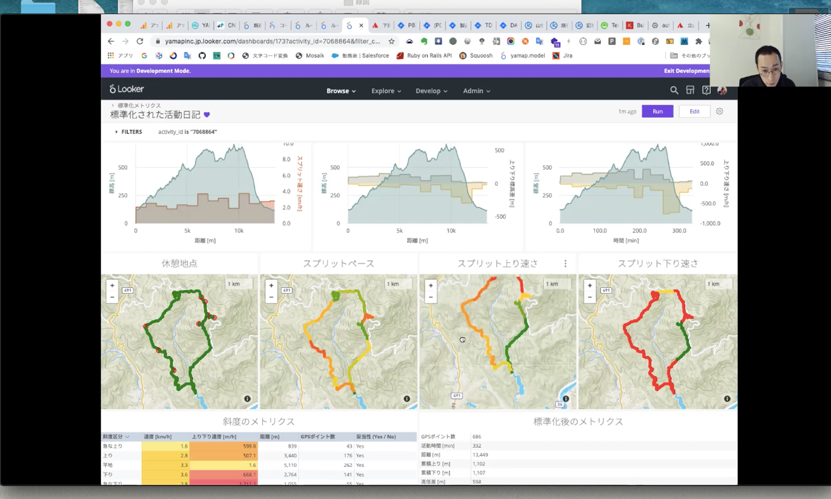Click the purple Run button
The image size is (831, 499).
[x=657, y=111]
